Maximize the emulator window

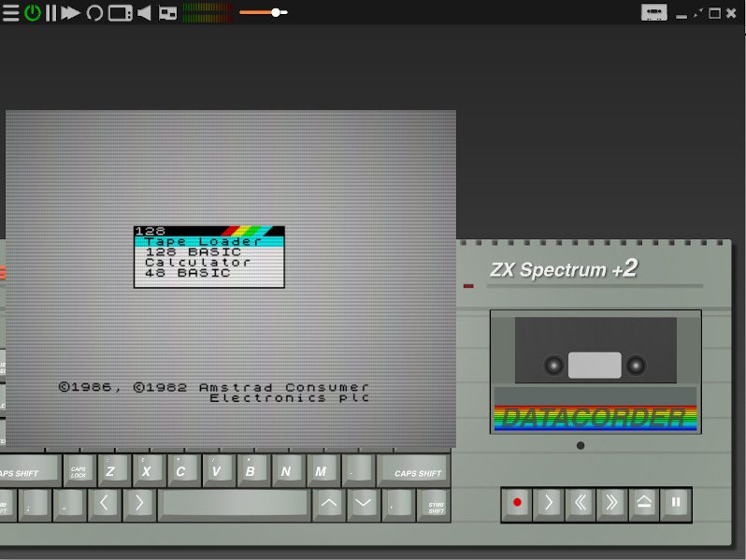click(x=714, y=13)
